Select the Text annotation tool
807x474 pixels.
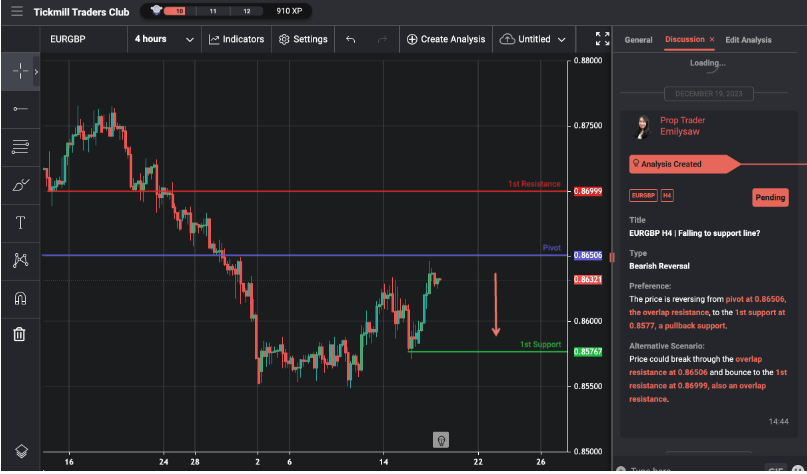click(20, 223)
